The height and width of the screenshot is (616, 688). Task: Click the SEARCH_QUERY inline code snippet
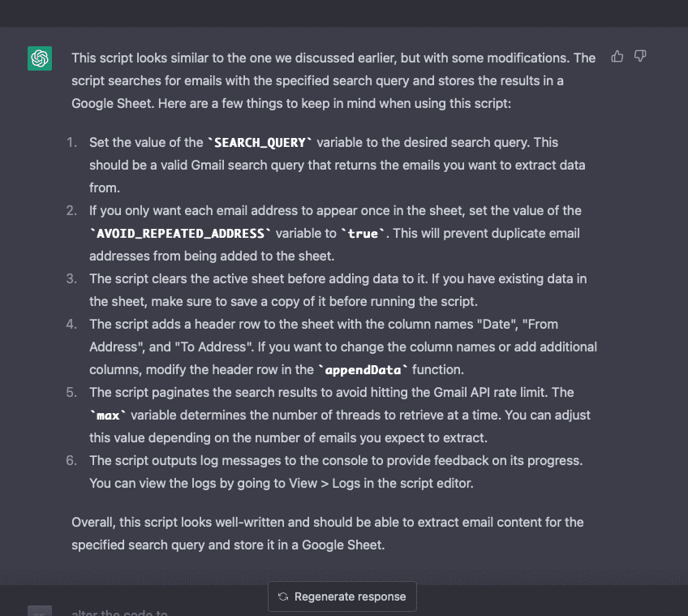coord(260,143)
